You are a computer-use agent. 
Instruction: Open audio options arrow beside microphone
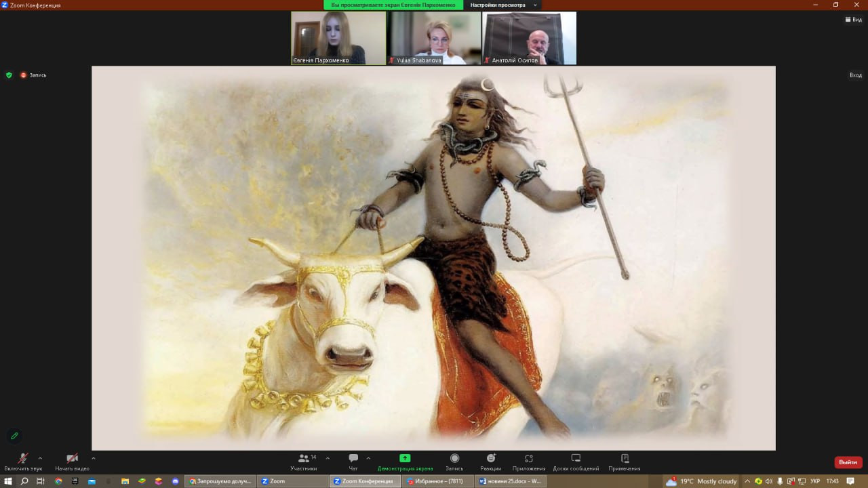(x=40, y=458)
